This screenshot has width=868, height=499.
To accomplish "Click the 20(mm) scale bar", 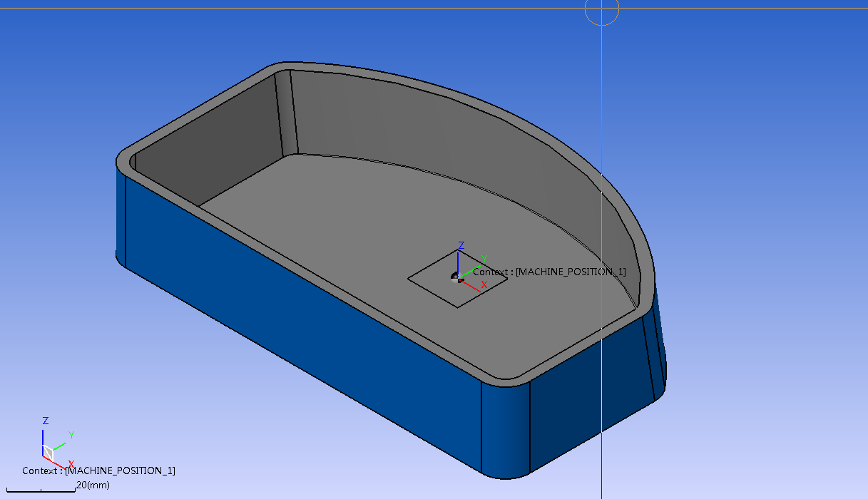I will tap(43, 489).
